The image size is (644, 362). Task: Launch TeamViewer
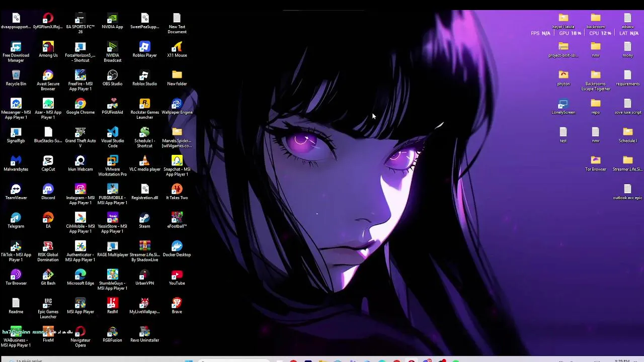(16, 193)
